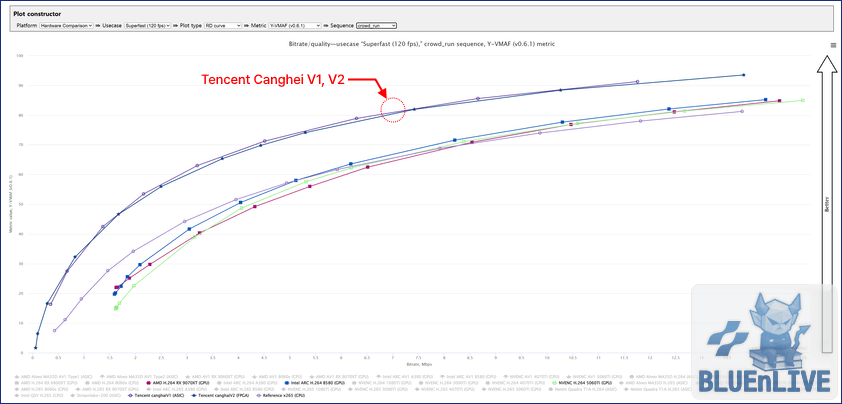Hide the NVENC H.264 5060TI series
This screenshot has height=404, width=842.
(582, 383)
